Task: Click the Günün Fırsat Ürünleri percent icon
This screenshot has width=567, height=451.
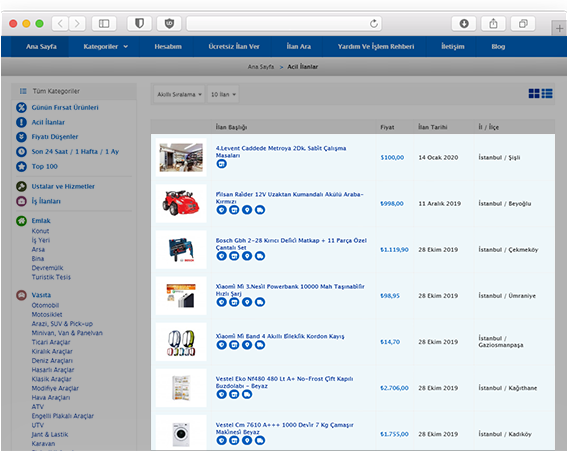Action: click(x=21, y=107)
